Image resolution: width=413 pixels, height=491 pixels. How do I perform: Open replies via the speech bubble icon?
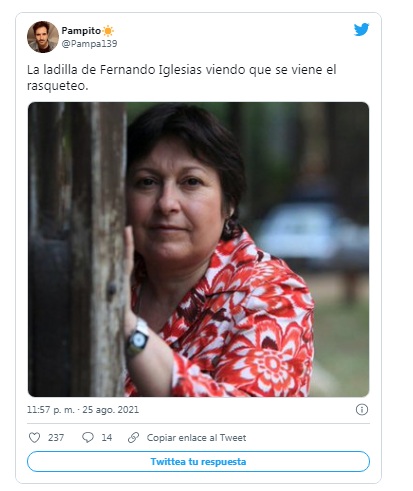pos(88,437)
